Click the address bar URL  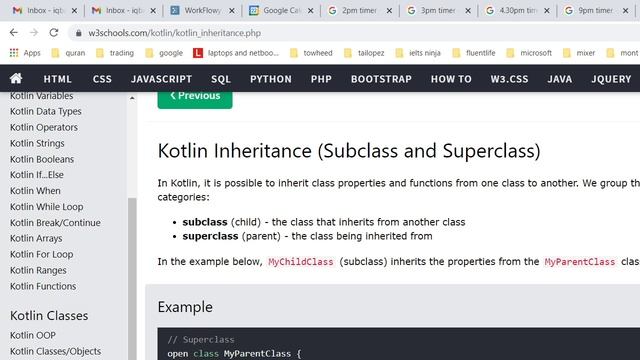point(175,33)
